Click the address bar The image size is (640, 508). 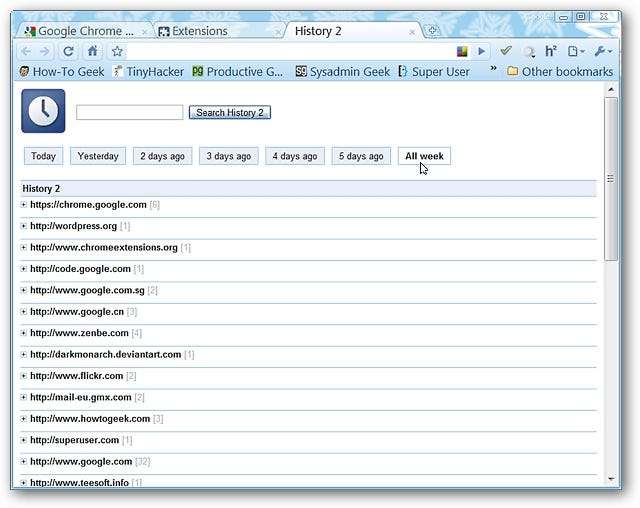click(290, 51)
